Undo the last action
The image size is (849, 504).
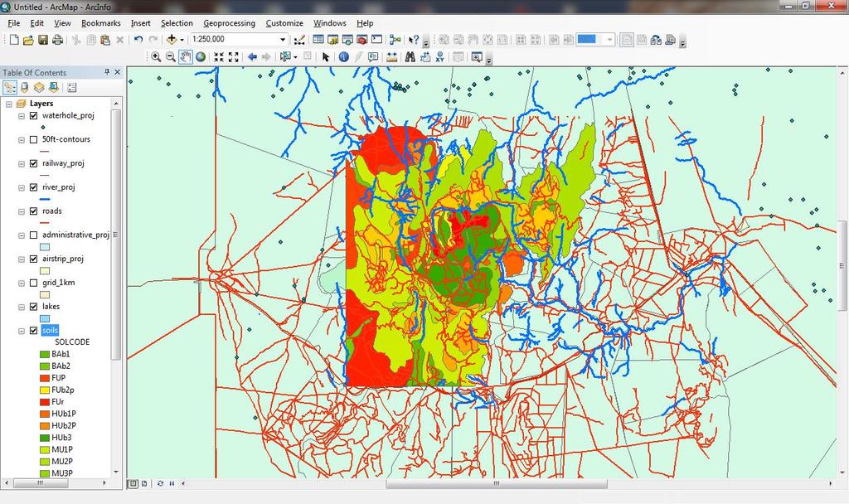tap(138, 40)
